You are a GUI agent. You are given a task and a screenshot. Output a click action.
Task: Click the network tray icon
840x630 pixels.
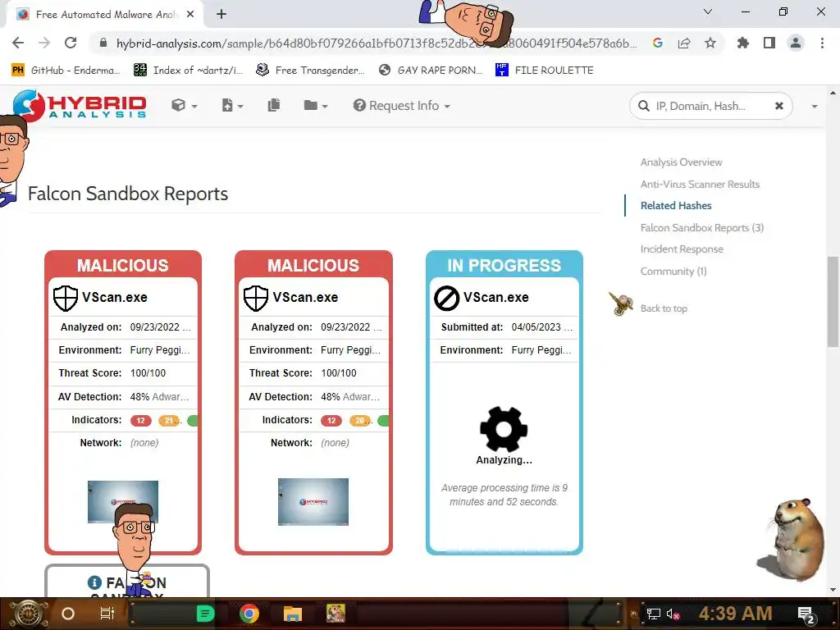coord(653,614)
